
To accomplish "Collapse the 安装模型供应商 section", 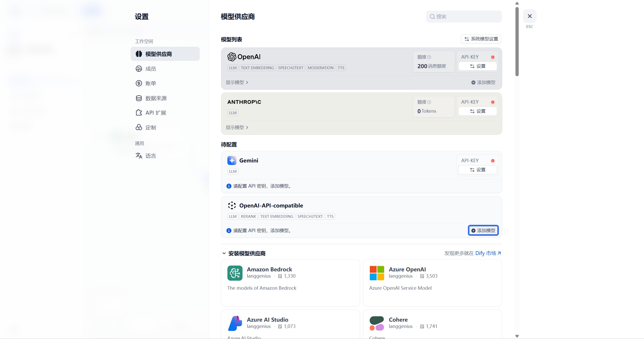I will [224, 253].
